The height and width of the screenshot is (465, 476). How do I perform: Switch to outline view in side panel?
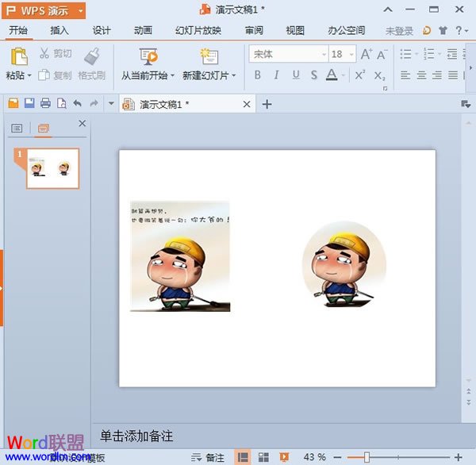point(17,129)
